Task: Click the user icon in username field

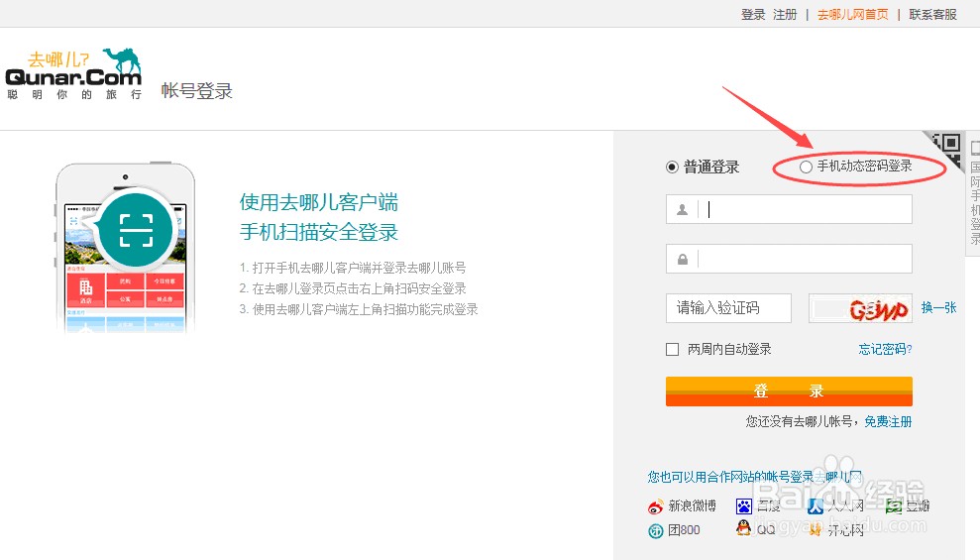Action: pos(683,210)
